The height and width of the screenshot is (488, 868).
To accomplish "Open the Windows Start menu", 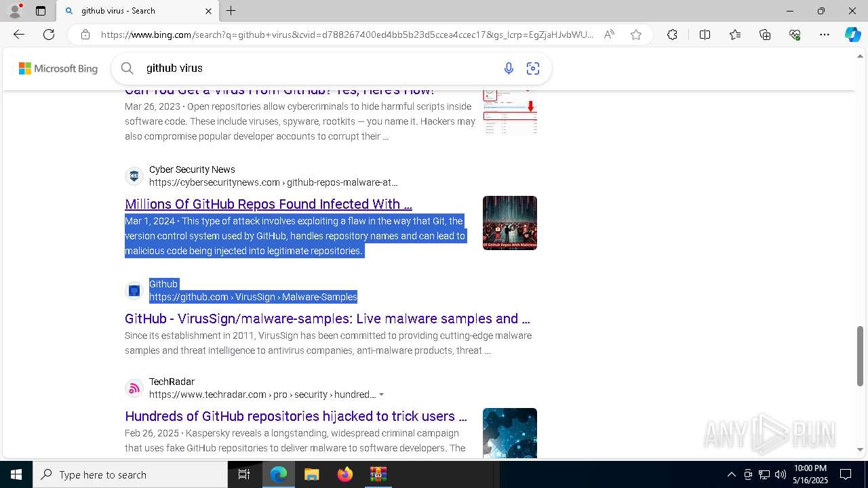I will [16, 474].
